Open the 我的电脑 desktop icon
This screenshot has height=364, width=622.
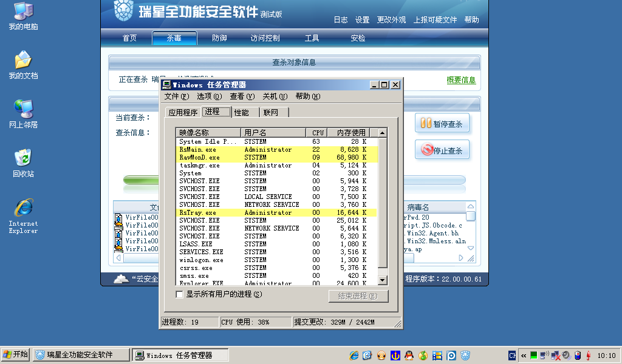point(24,16)
